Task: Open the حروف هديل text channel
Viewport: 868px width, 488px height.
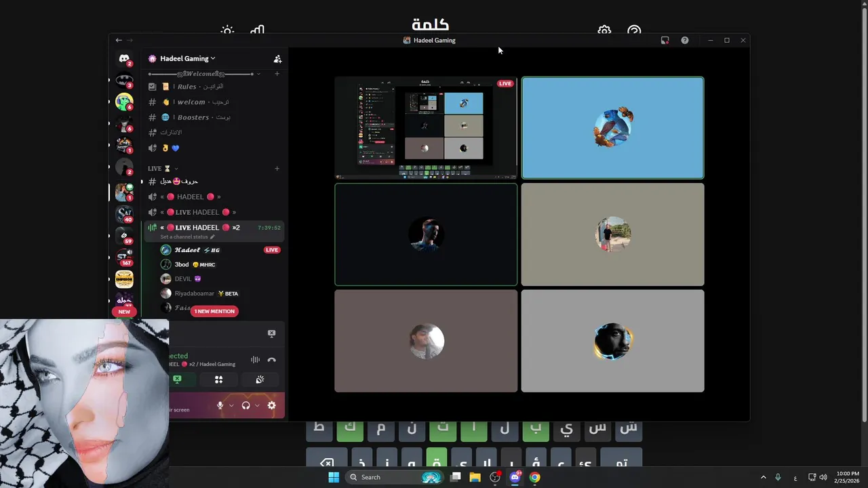Action: 214,181
